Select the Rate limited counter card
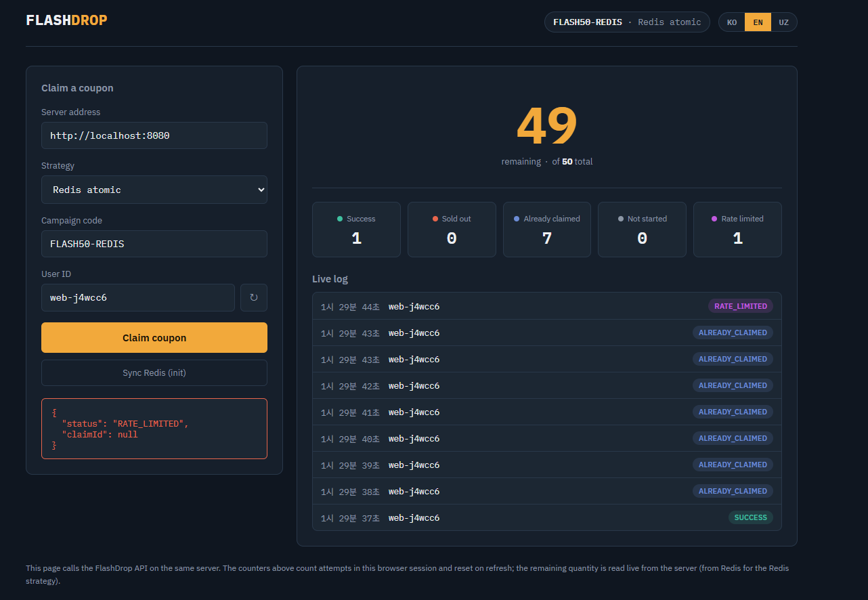This screenshot has height=600, width=868. point(737,230)
